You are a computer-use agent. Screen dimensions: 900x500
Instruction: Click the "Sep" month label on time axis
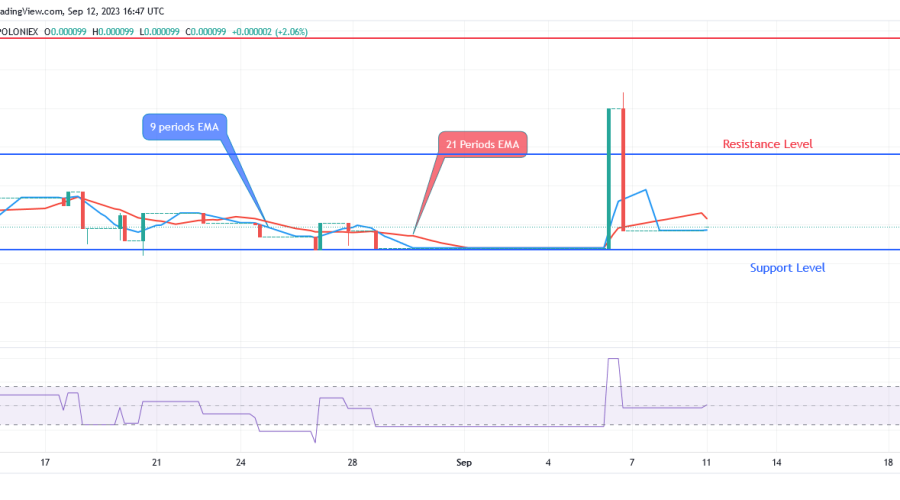point(463,463)
